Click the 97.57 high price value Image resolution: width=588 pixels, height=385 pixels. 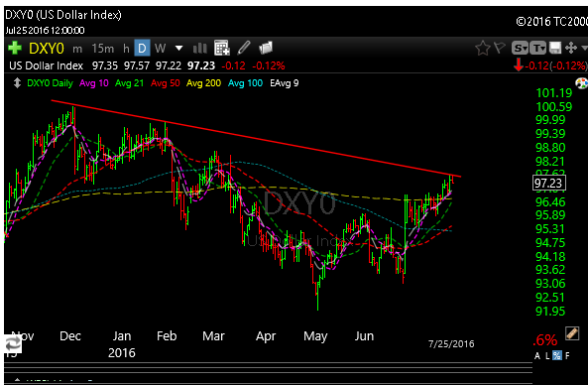coord(137,65)
